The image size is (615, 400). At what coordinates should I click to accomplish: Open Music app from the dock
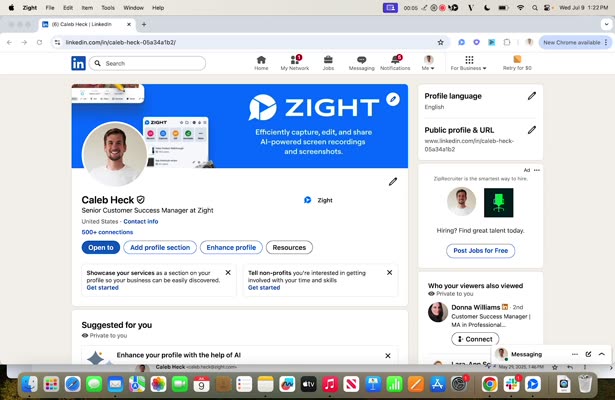(330, 384)
